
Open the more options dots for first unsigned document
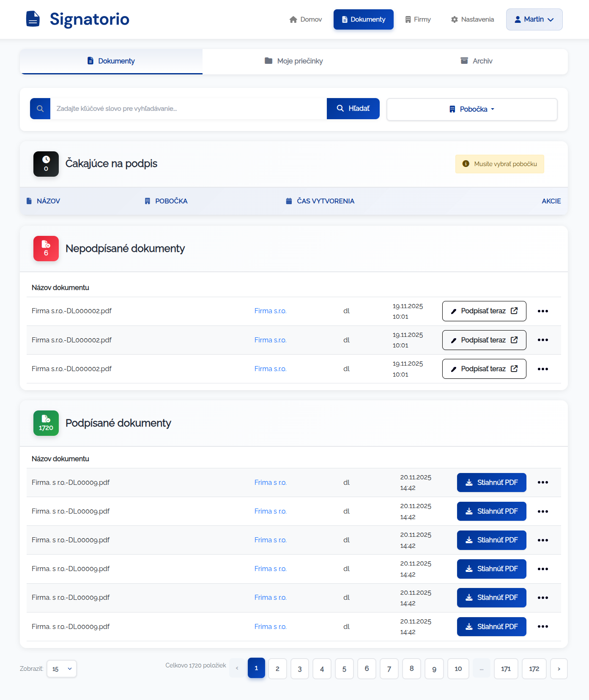543,311
